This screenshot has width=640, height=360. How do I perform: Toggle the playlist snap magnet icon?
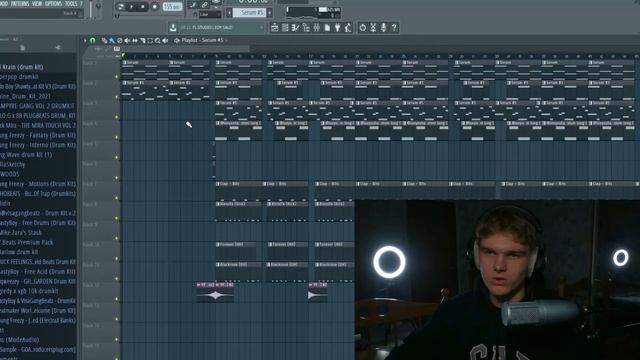point(93,40)
